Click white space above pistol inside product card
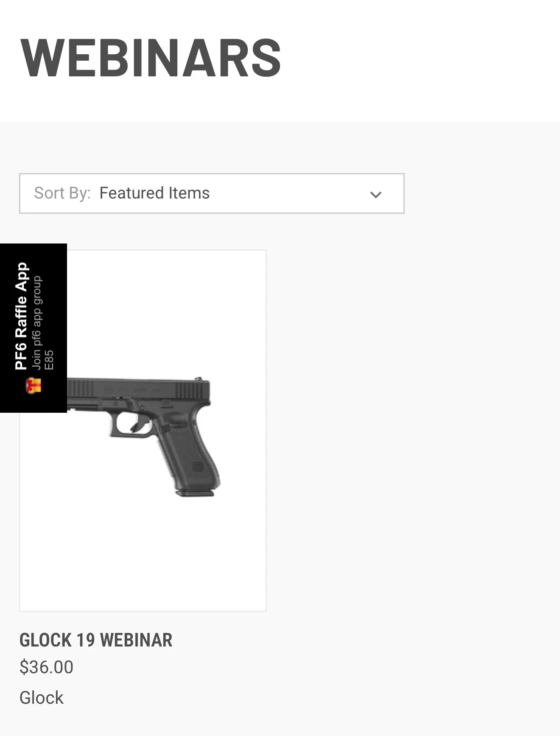Viewport: 560px width, 736px height. (165, 310)
